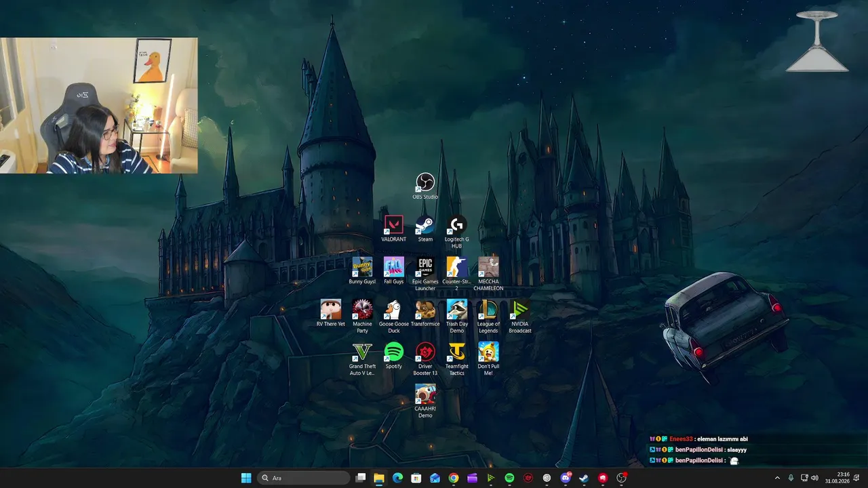
Task: Select the Bunny Guys! desktop icon
Action: click(362, 271)
